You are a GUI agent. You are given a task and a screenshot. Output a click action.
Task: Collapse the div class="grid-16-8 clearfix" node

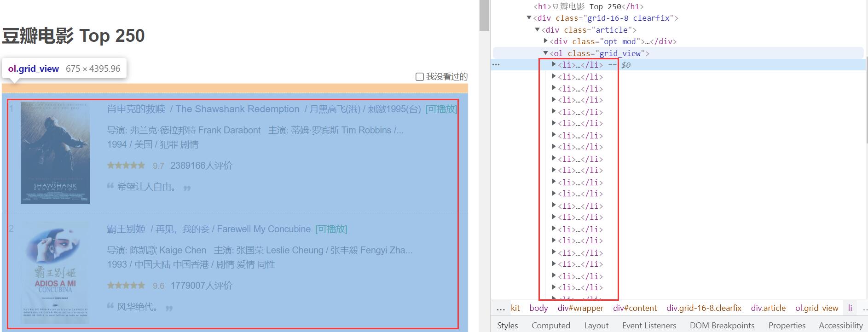(x=529, y=18)
